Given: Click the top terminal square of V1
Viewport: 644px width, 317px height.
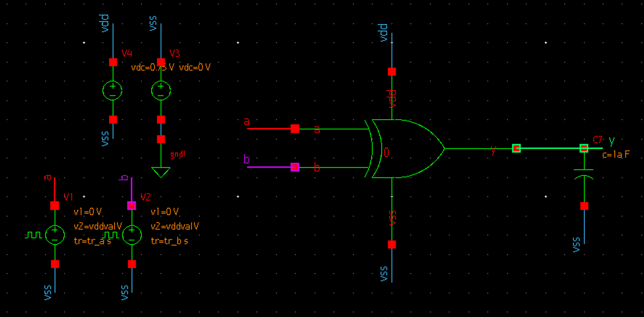Looking at the screenshot, I should click(x=55, y=205).
